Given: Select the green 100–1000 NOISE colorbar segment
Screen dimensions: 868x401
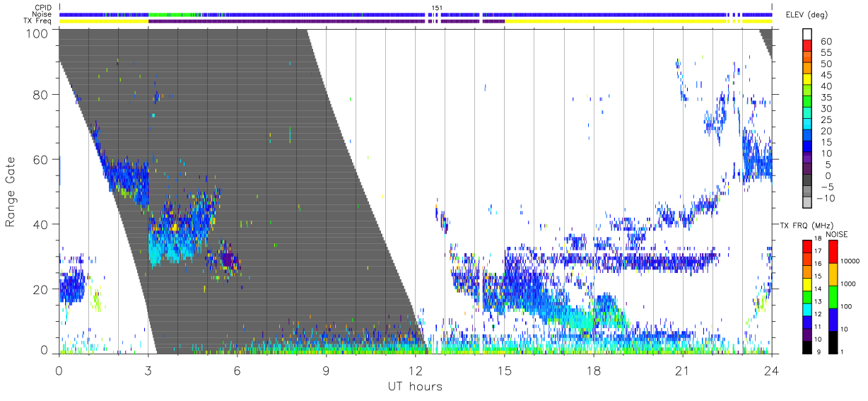Looking at the screenshot, I should point(833,296).
